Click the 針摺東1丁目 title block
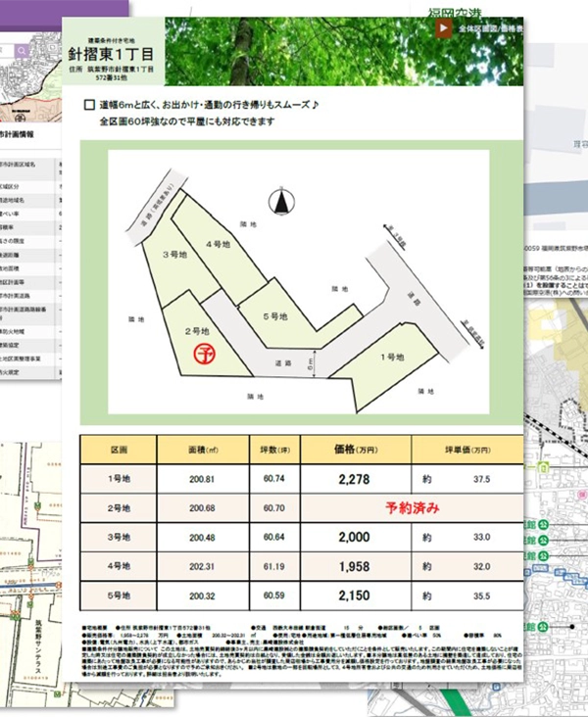 [x=111, y=52]
